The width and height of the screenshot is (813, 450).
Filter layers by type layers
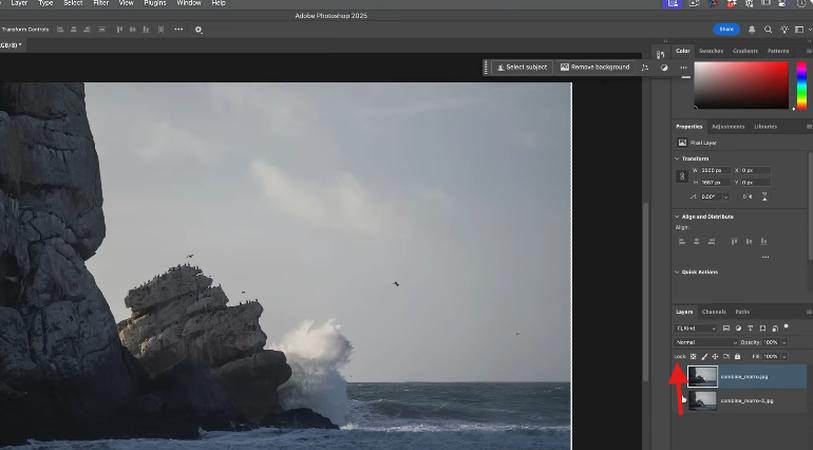(750, 328)
